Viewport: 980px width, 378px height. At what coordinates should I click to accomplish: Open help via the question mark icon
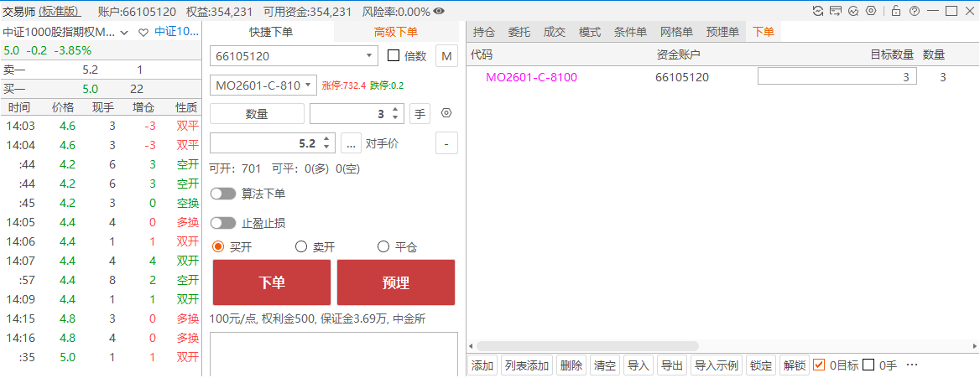tap(914, 12)
